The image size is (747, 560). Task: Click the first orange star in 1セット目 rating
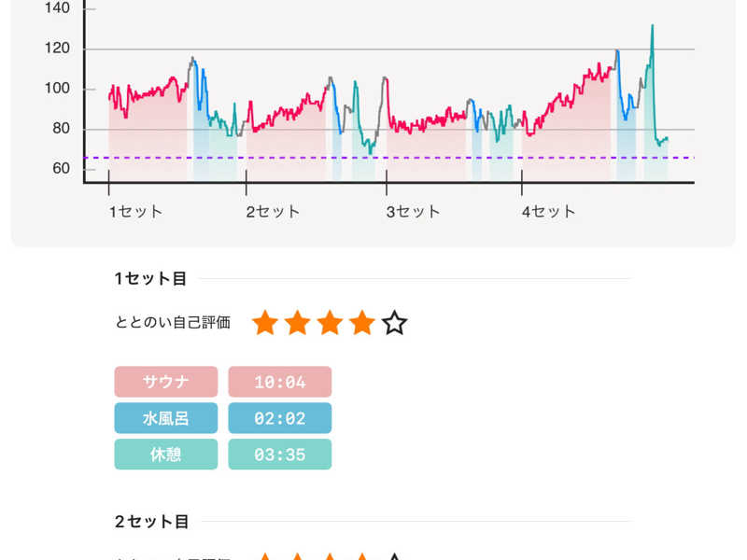pyautogui.click(x=265, y=324)
